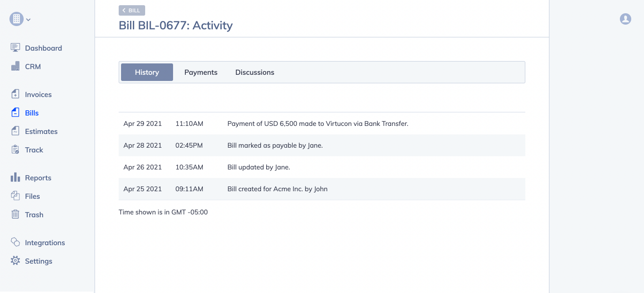The image size is (644, 293).
Task: Switch to the Discussions tab
Action: [x=255, y=72]
